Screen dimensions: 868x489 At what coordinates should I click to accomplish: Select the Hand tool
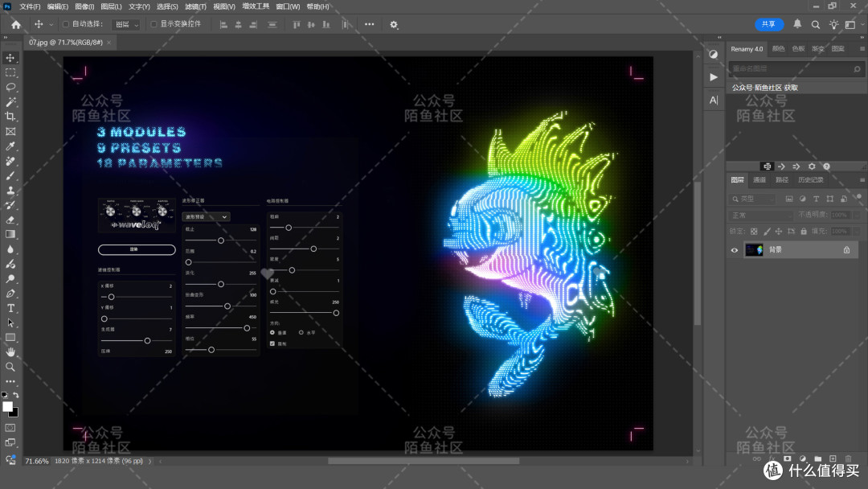(10, 352)
